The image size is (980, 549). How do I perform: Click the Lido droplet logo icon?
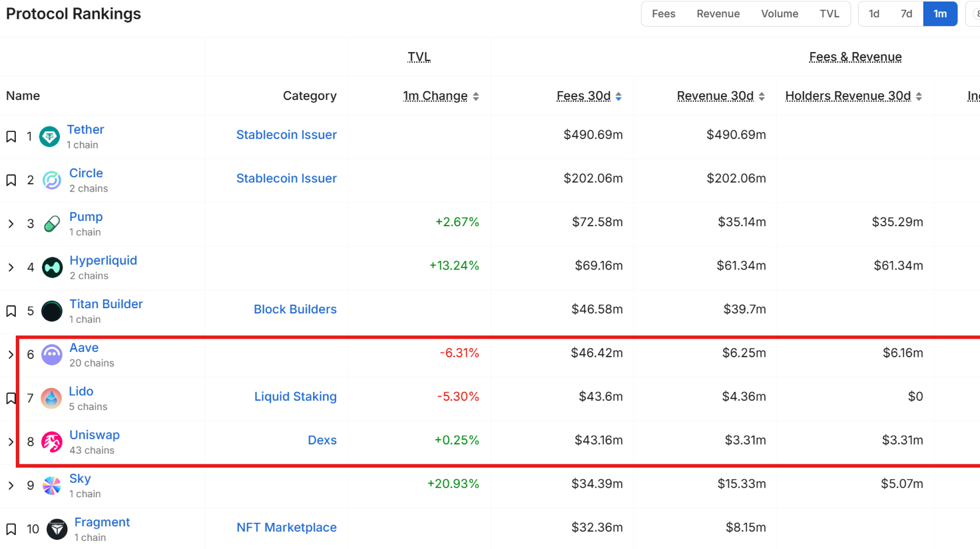coord(51,398)
